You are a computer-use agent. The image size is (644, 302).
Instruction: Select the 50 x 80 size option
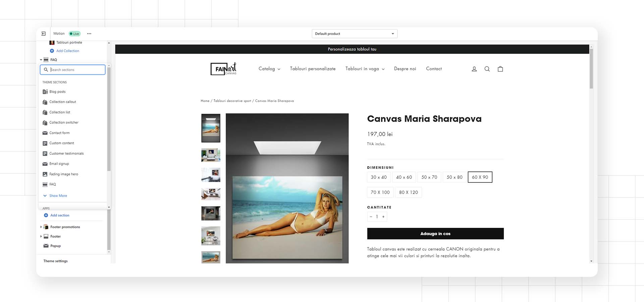pyautogui.click(x=454, y=177)
